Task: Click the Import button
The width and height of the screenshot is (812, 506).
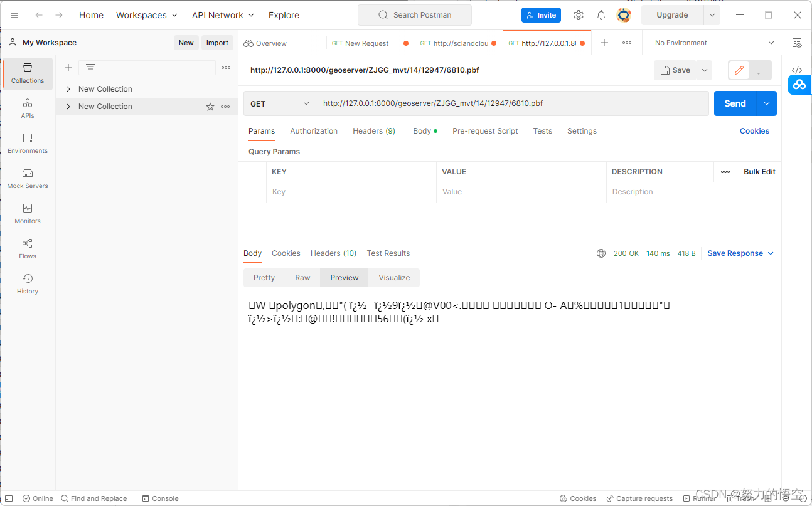Action: 217,43
